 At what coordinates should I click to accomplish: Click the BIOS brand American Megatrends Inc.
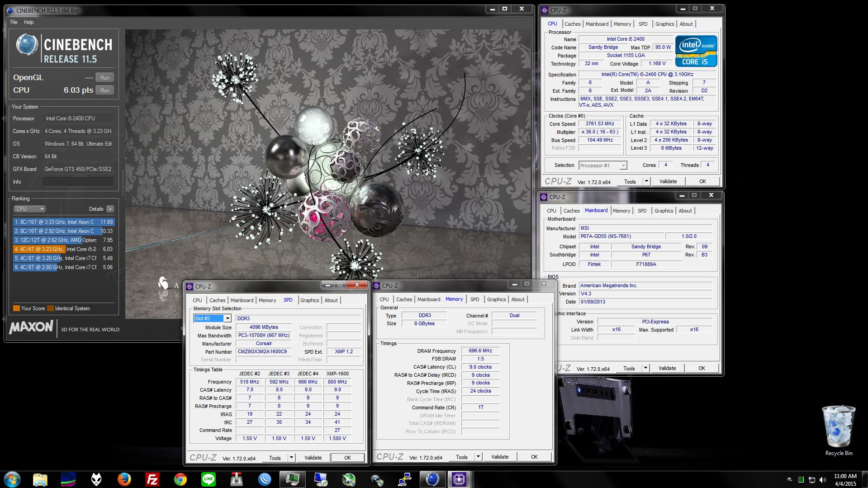tap(645, 285)
